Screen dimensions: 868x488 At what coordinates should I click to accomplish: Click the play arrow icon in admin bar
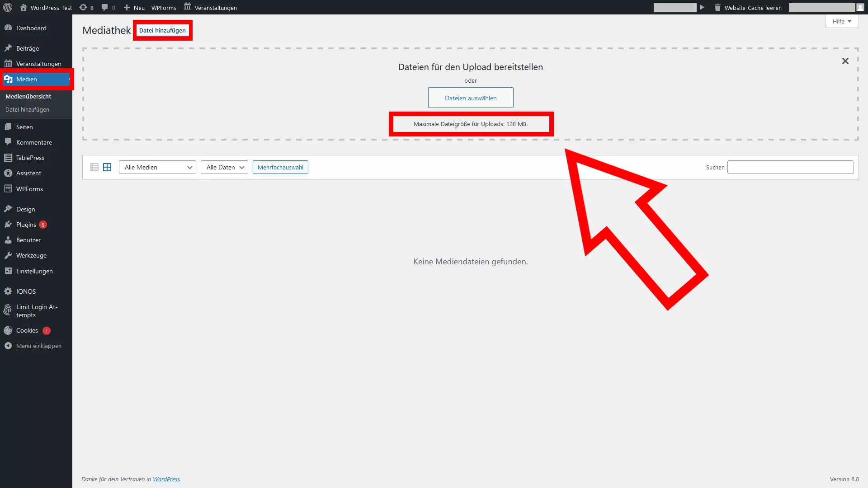click(x=702, y=7)
